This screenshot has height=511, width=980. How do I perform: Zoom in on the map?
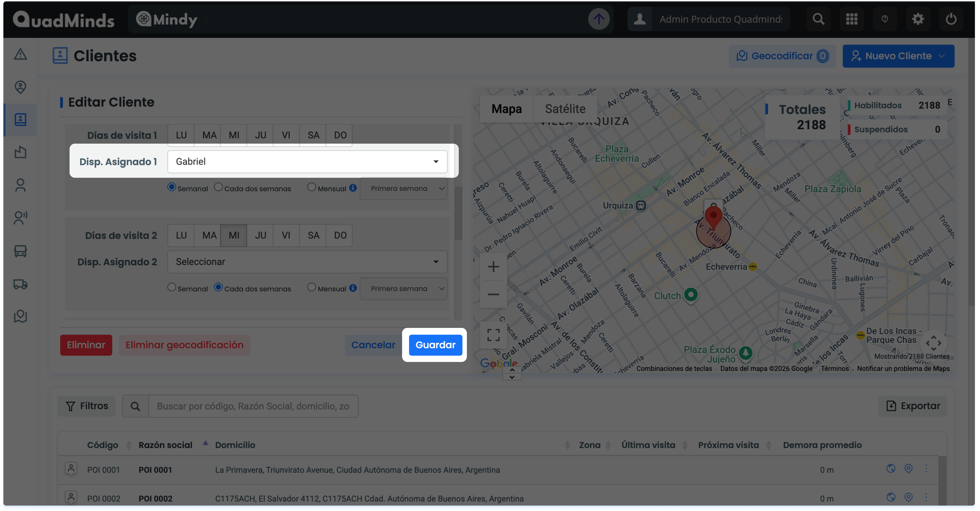point(493,266)
